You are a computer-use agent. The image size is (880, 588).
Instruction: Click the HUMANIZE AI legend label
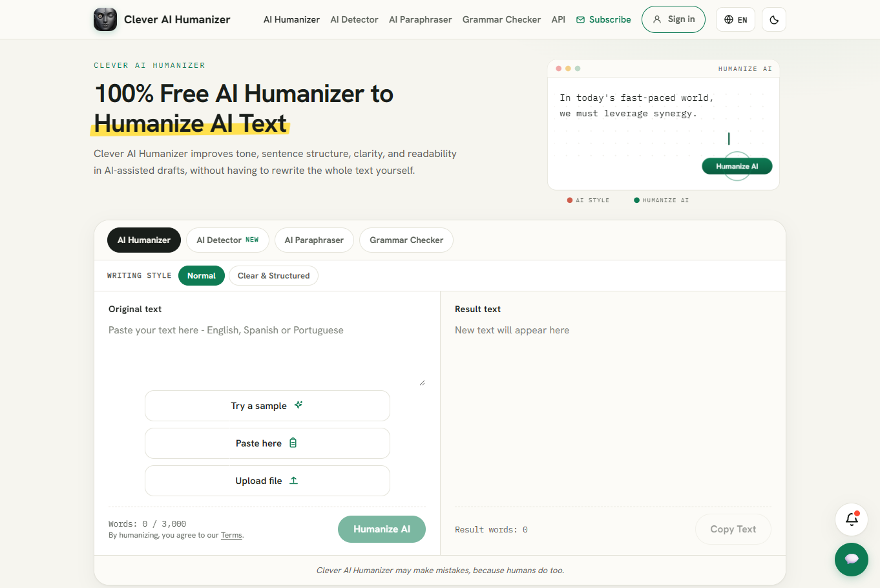click(x=662, y=200)
